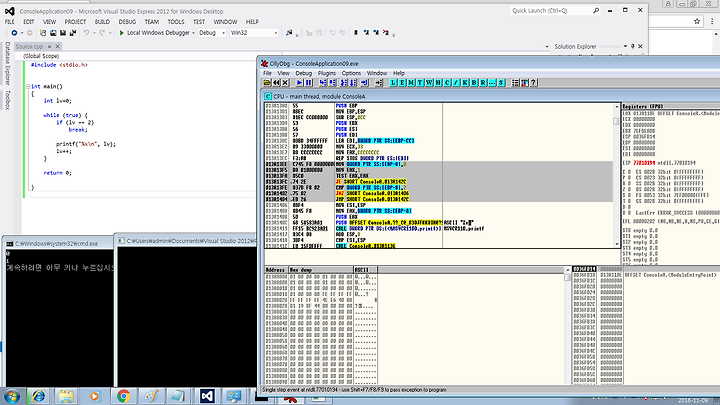The height and width of the screenshot is (405, 720).
Task: Click the Execute till return icon in OllyDbg
Action: (364, 83)
